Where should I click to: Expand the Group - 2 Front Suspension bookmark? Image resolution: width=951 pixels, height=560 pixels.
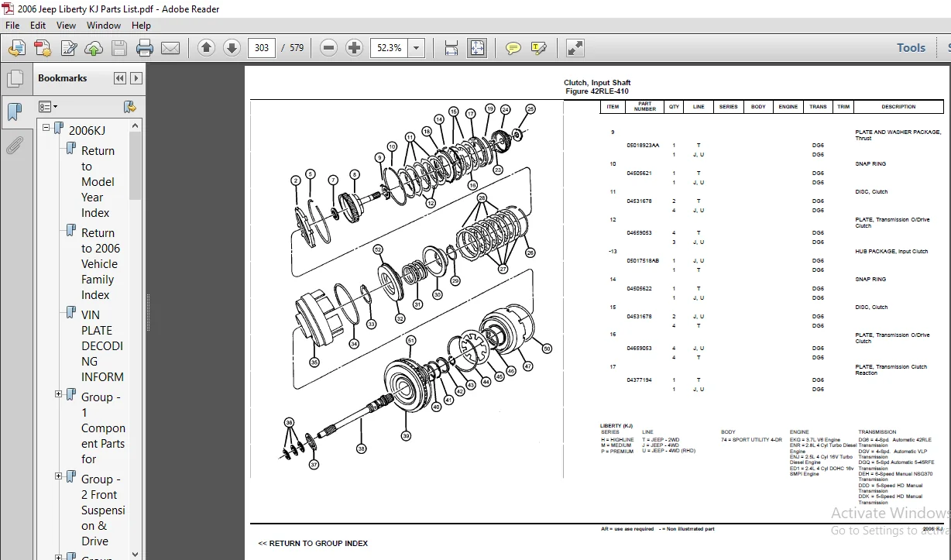click(58, 476)
